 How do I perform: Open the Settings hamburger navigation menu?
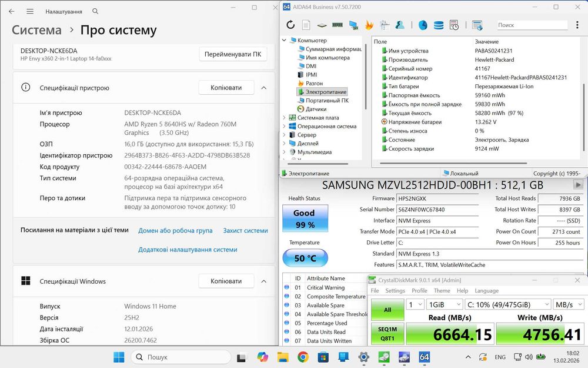pos(30,11)
